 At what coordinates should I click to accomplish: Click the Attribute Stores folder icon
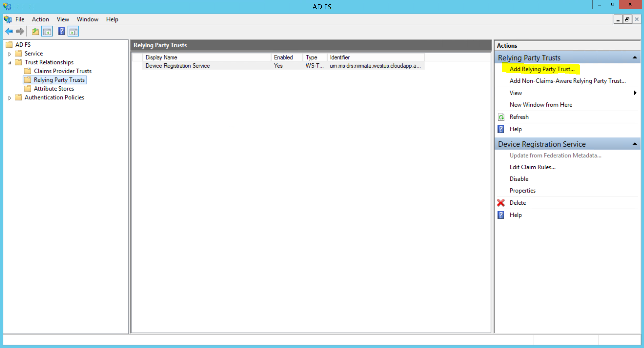28,88
